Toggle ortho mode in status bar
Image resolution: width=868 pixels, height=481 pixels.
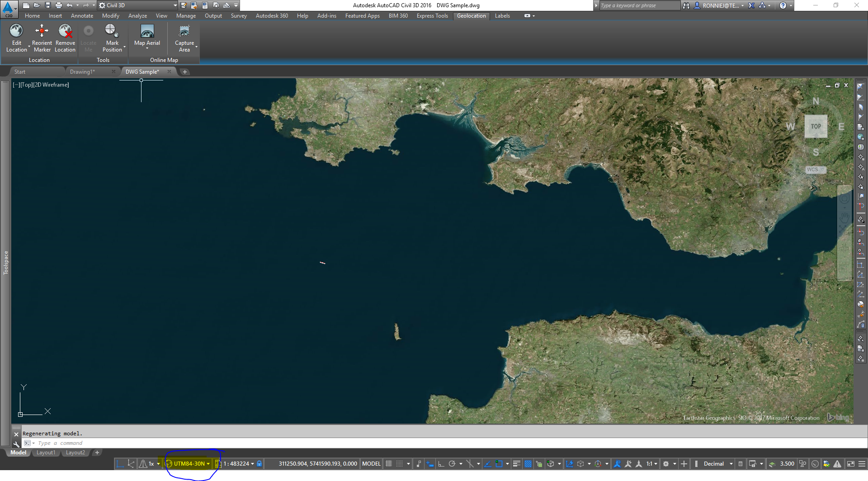coord(441,464)
